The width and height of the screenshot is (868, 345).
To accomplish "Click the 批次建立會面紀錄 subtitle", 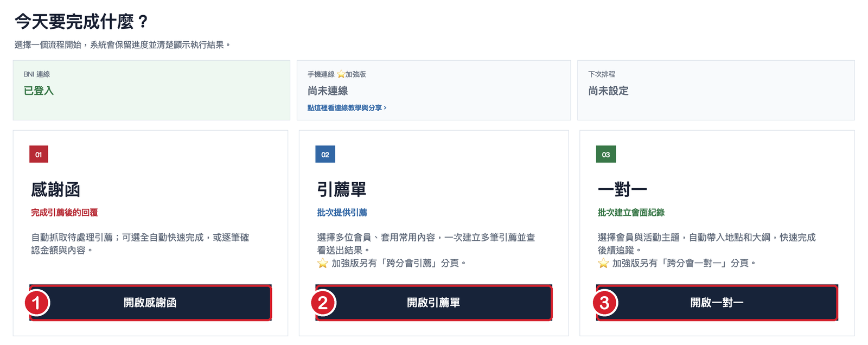I will [631, 213].
